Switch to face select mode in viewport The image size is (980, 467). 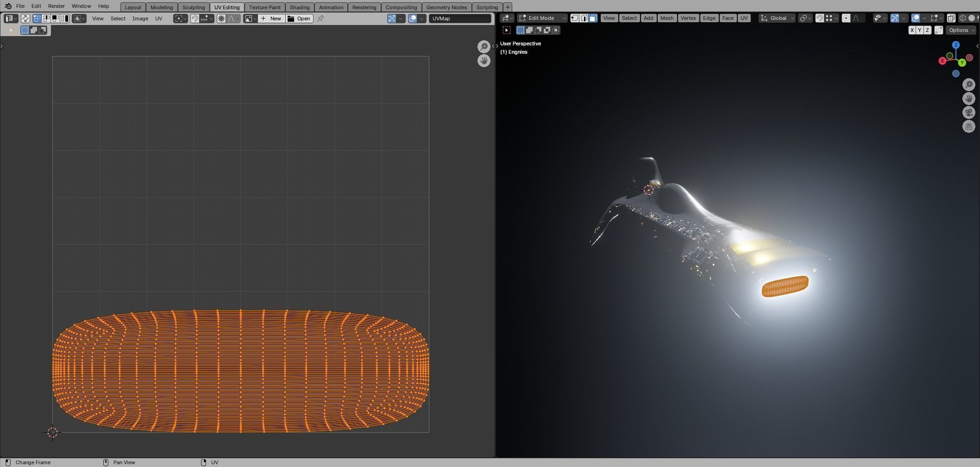tap(593, 18)
